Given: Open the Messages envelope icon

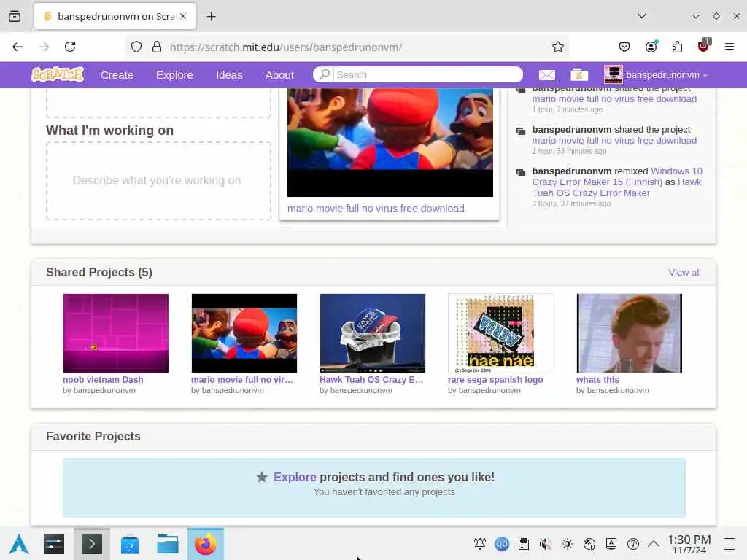Looking at the screenshot, I should 547,75.
